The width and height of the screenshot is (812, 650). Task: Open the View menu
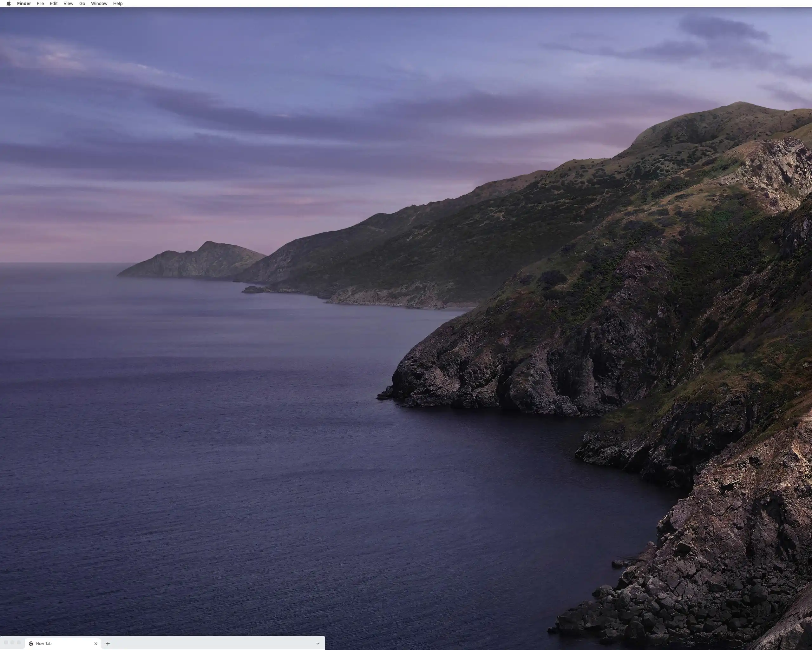tap(68, 3)
